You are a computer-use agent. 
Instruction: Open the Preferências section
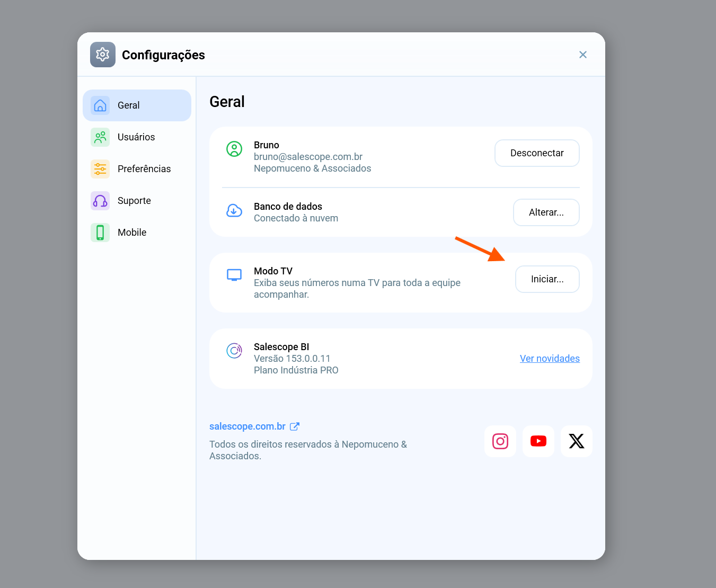(137, 169)
